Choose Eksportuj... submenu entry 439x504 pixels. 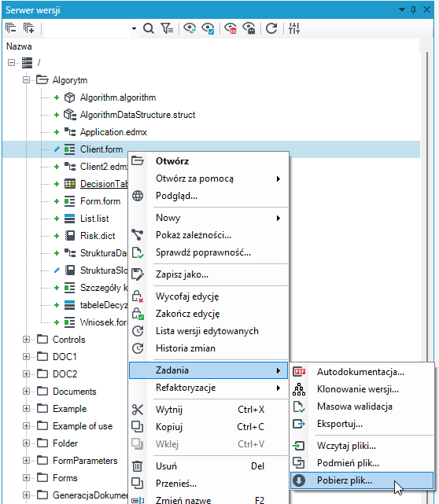coord(362,425)
